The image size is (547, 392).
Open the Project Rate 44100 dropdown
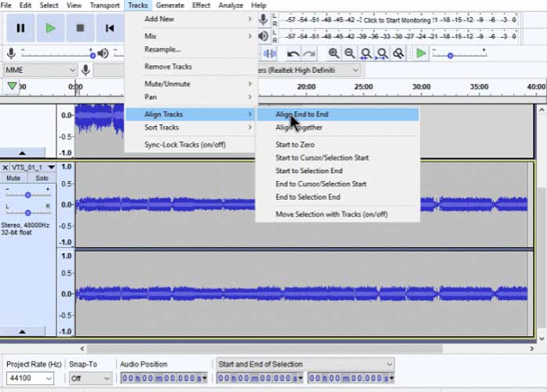click(x=47, y=378)
